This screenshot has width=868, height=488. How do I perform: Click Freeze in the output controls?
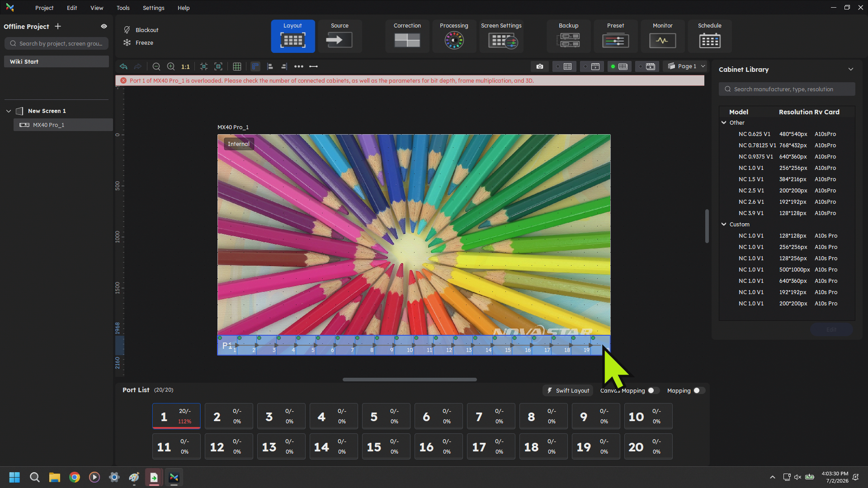138,42
